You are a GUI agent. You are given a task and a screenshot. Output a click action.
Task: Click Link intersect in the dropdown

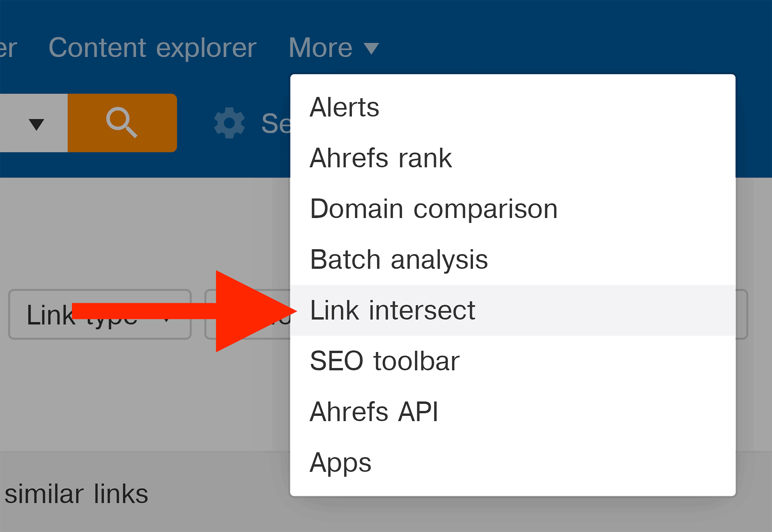tap(513, 310)
